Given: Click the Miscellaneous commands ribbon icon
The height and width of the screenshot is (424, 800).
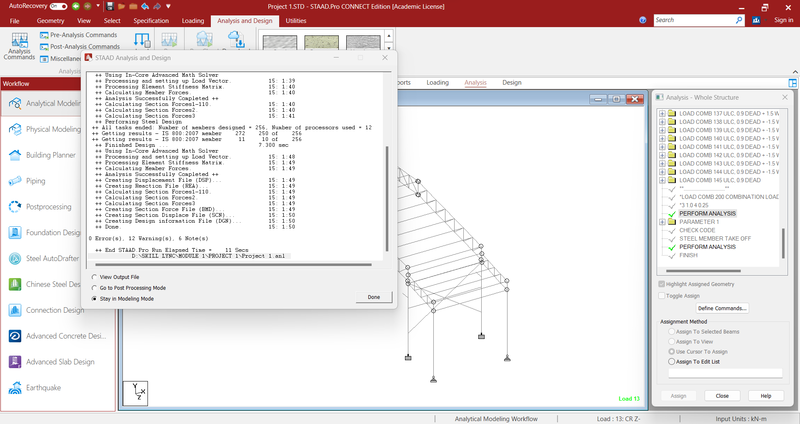Looking at the screenshot, I should (60, 59).
